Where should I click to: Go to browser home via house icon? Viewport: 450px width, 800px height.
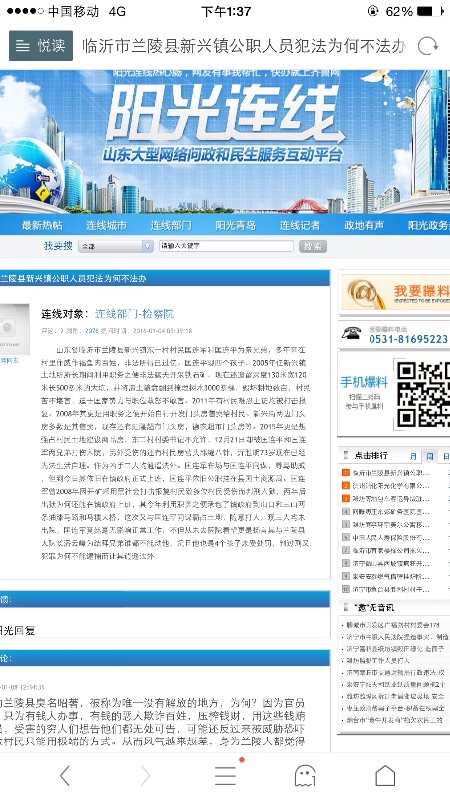pyautogui.click(x=385, y=776)
